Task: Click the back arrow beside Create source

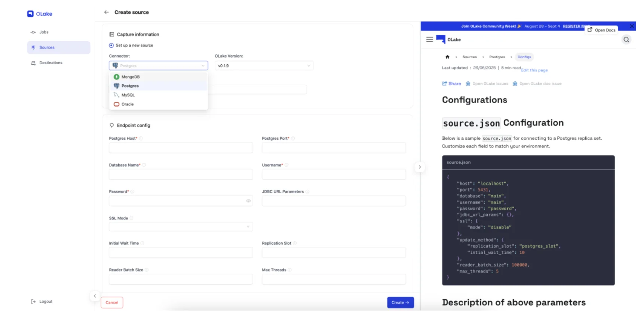Action: point(106,12)
